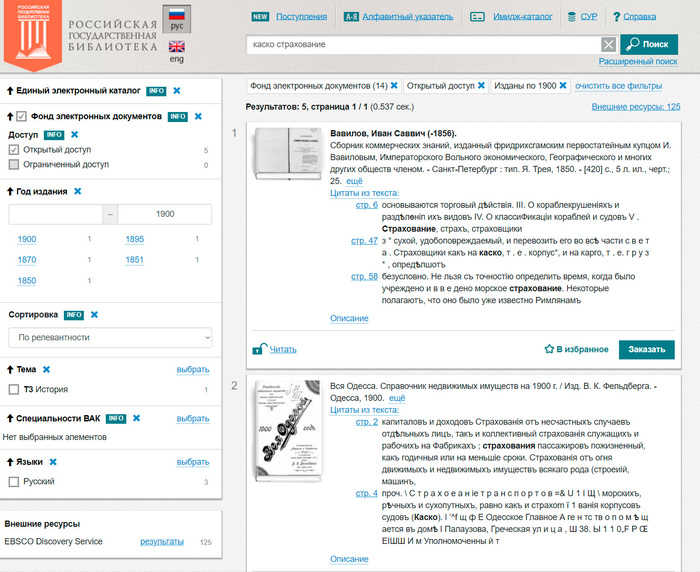Open По релевантности sort dropdown
This screenshot has height=572, width=700.
tap(110, 338)
